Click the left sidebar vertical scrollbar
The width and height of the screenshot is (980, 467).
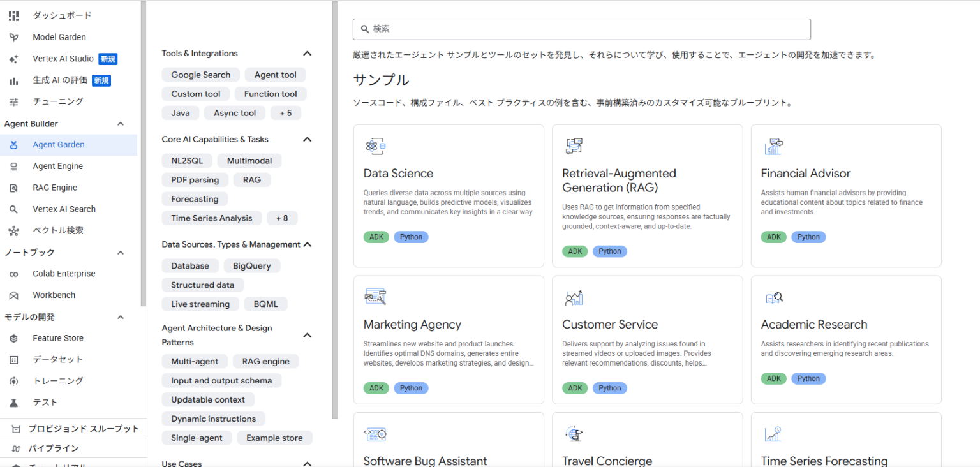coord(144,154)
